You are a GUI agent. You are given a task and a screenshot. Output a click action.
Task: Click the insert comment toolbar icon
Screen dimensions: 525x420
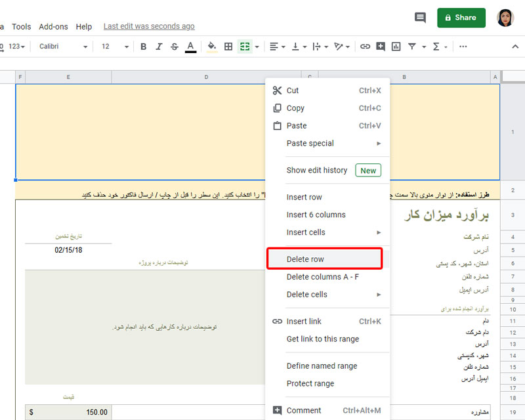click(x=381, y=47)
